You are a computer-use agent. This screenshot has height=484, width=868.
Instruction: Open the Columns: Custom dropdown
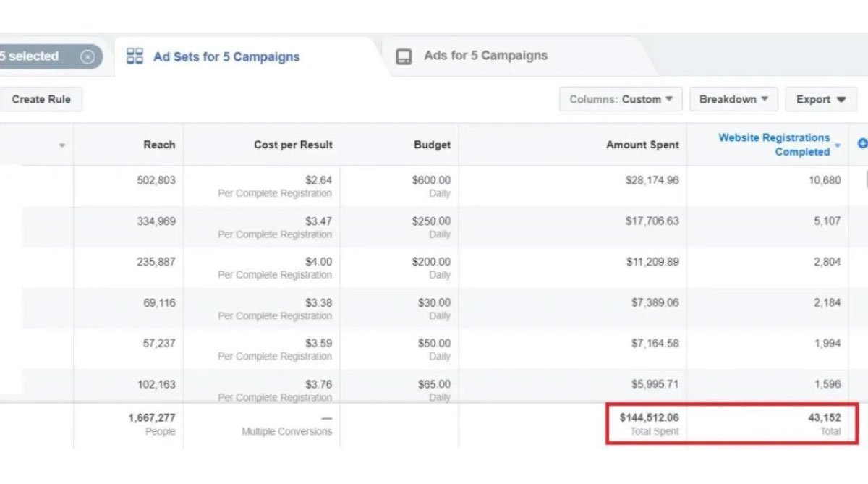pos(621,100)
